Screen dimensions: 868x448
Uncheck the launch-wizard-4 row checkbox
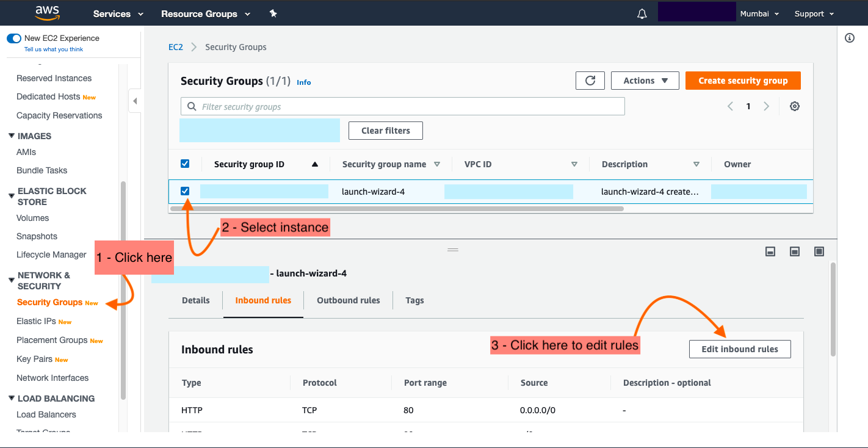(185, 191)
